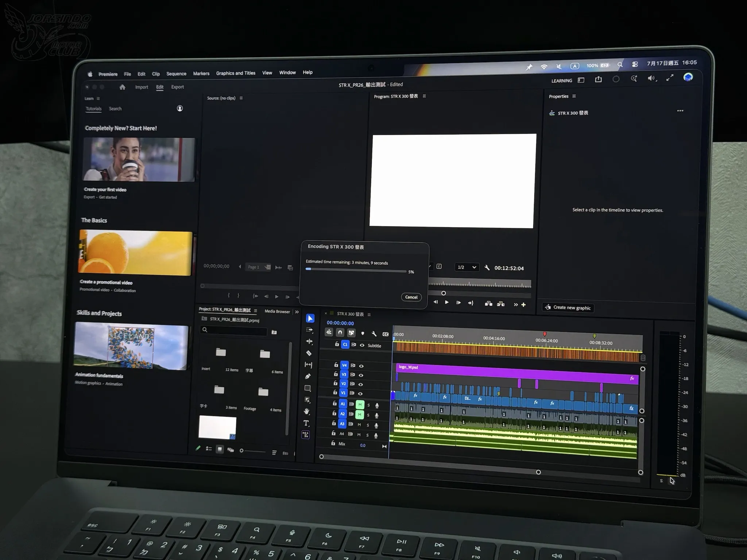The height and width of the screenshot is (560, 747).
Task: Select the Track Select Forward tool
Action: pos(310,330)
